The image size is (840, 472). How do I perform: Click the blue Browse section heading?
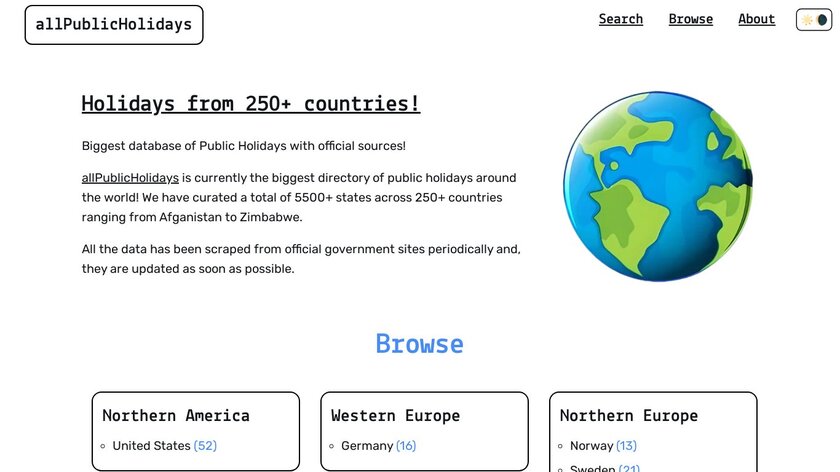tap(419, 343)
